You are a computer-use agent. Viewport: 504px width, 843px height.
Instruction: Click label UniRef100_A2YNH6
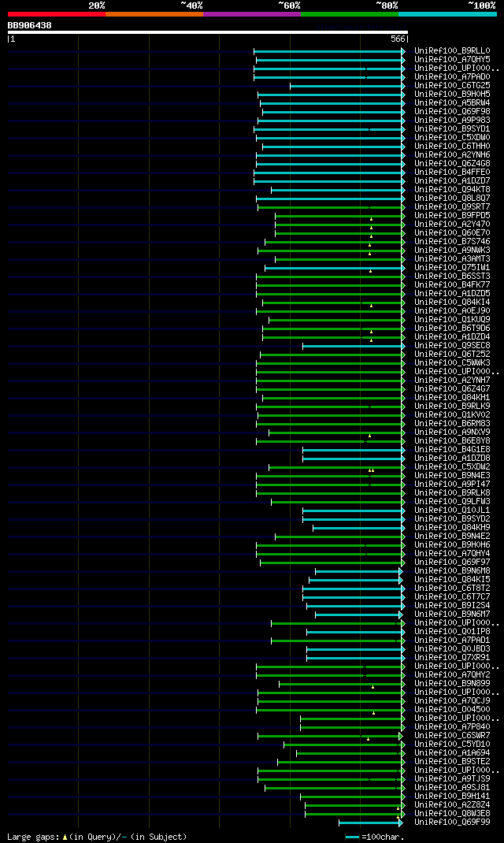coord(452,155)
